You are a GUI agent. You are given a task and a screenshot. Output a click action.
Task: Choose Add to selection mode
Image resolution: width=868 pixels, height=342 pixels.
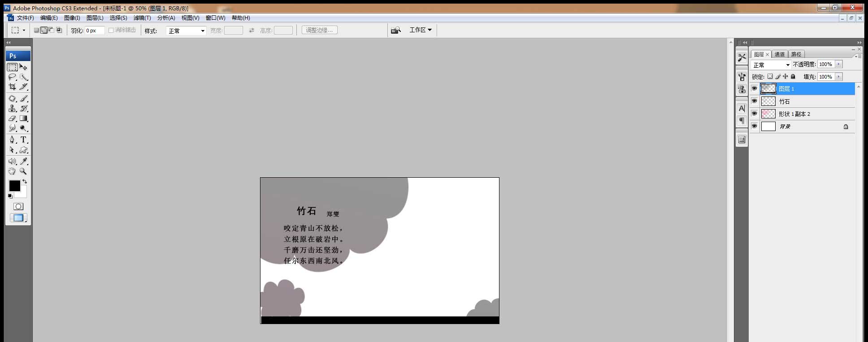[44, 30]
